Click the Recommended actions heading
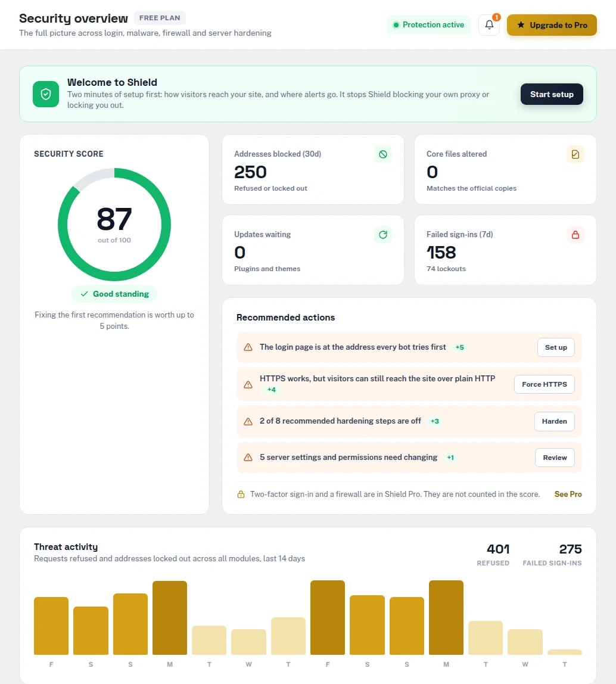The height and width of the screenshot is (684, 616). 286,318
